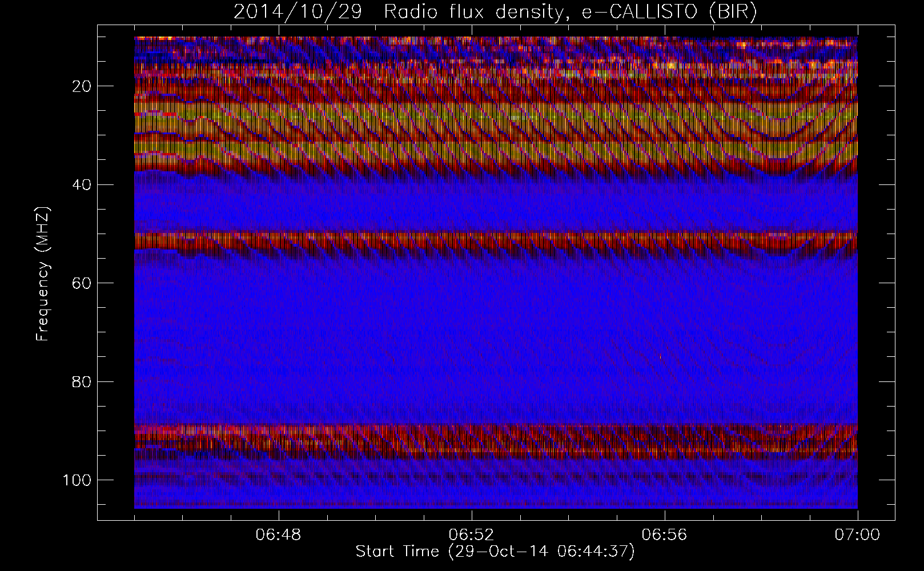Click the 07:00 time axis label
Image resolution: width=924 pixels, height=571 pixels.
(857, 535)
